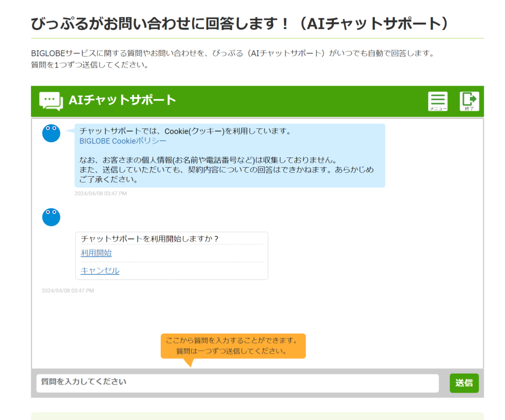Select 利用開始 to start chat support
Image resolution: width=505 pixels, height=420 pixels.
coord(96,253)
